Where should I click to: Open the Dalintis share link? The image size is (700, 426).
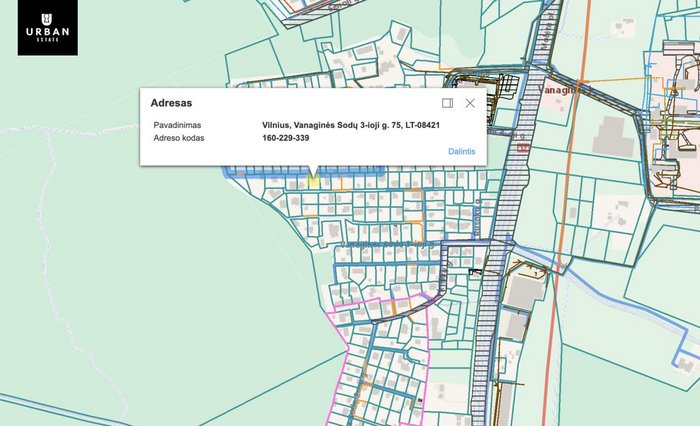tap(462, 151)
